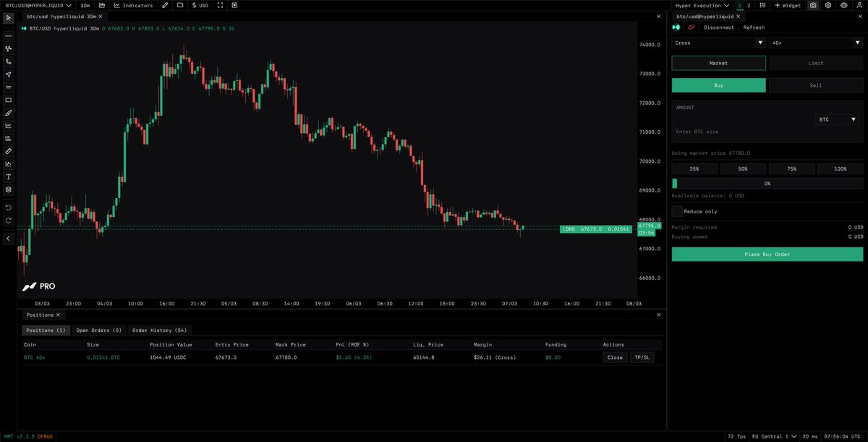The image size is (868, 442).
Task: Click the Disconnect button
Action: coord(718,27)
